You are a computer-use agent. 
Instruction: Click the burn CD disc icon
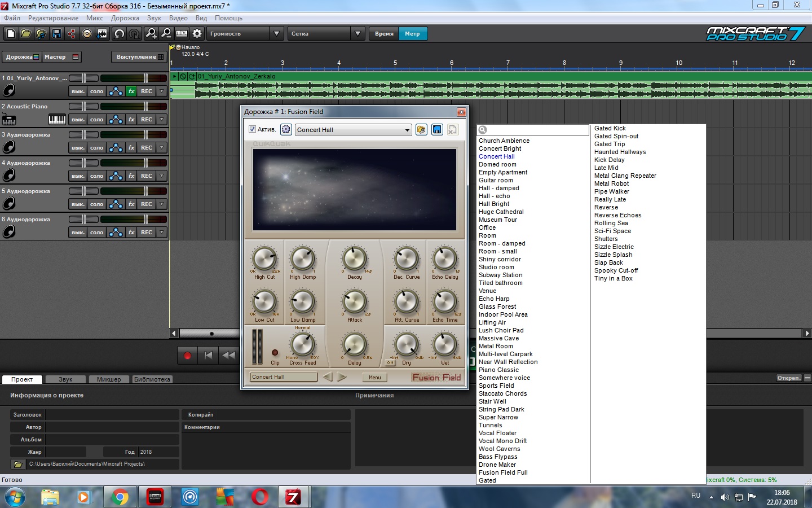87,34
